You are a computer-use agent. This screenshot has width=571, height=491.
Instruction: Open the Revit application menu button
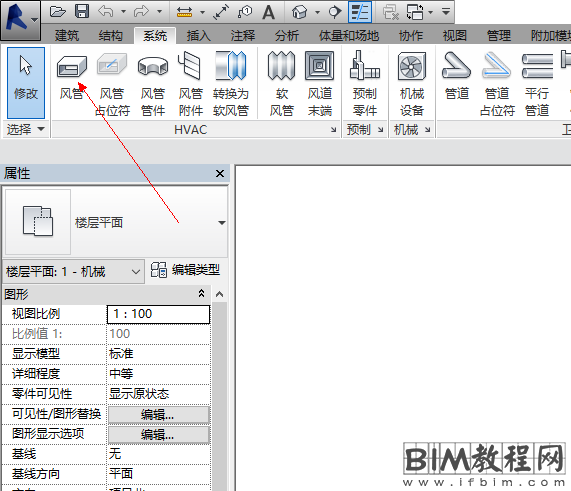coord(20,20)
